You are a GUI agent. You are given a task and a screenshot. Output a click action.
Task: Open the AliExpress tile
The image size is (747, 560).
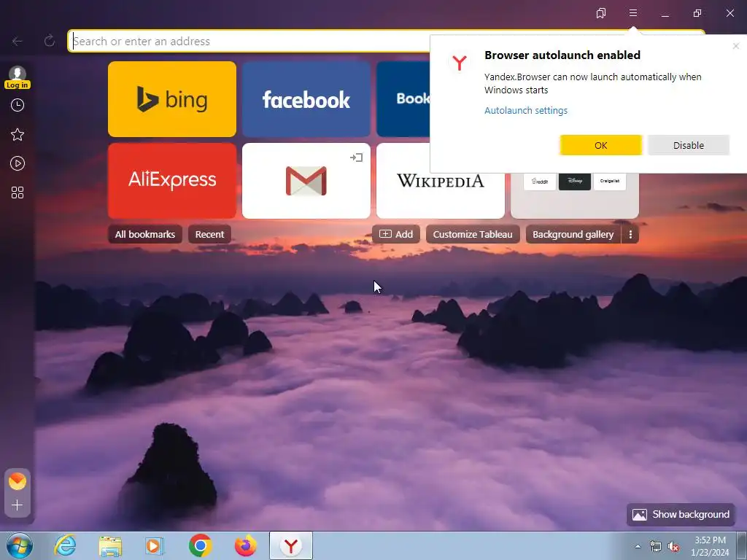coord(172,181)
